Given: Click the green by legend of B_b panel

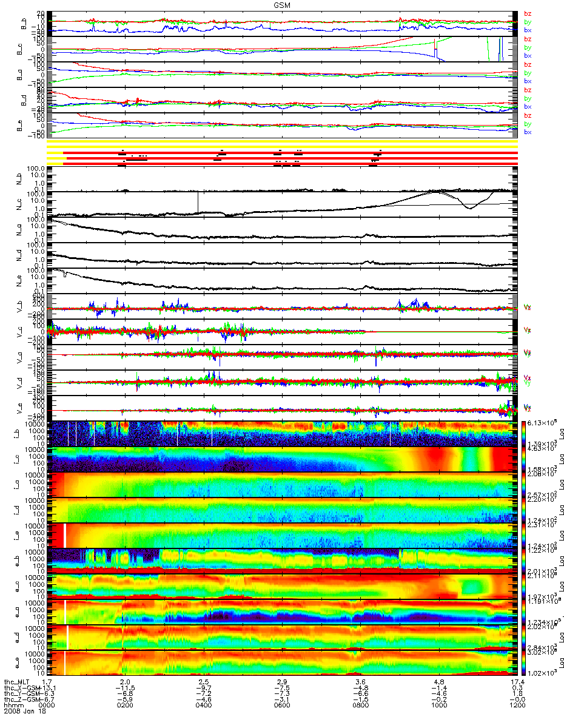Looking at the screenshot, I should coord(528,22).
